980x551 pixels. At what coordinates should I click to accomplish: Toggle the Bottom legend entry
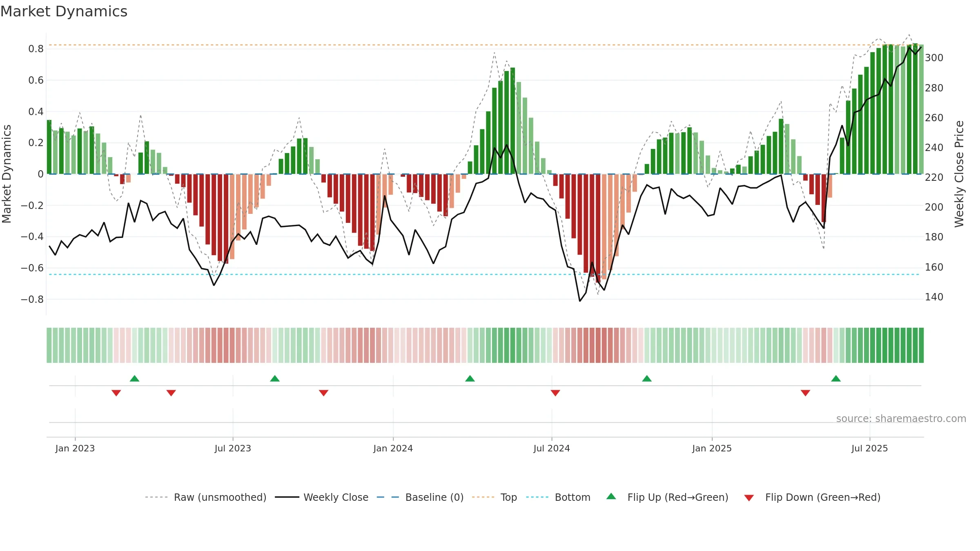pyautogui.click(x=558, y=497)
